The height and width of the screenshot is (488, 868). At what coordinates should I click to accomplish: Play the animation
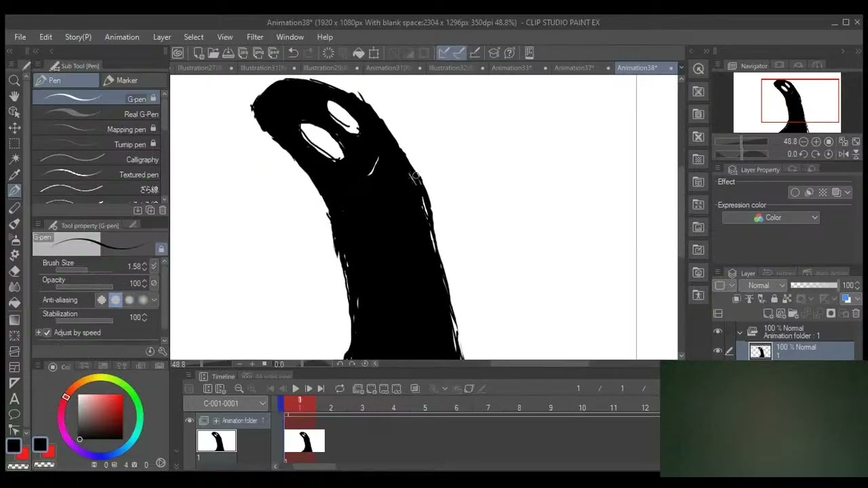click(296, 388)
